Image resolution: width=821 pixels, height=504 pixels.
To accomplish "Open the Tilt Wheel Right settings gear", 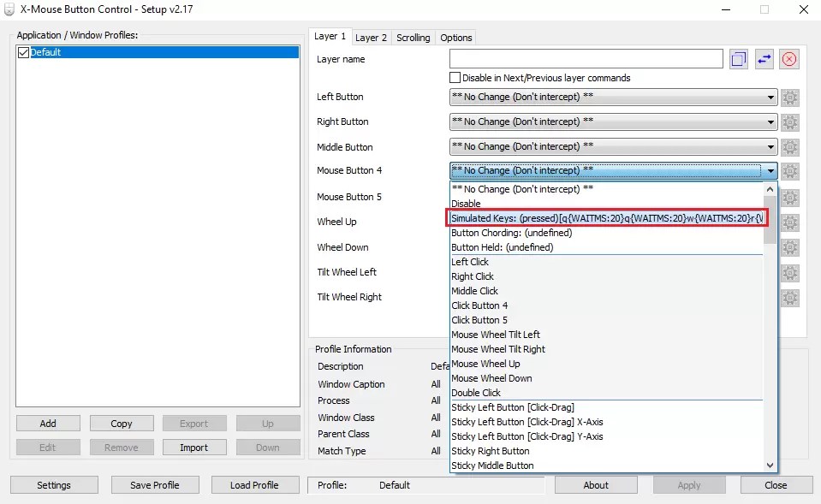I will coord(788,297).
